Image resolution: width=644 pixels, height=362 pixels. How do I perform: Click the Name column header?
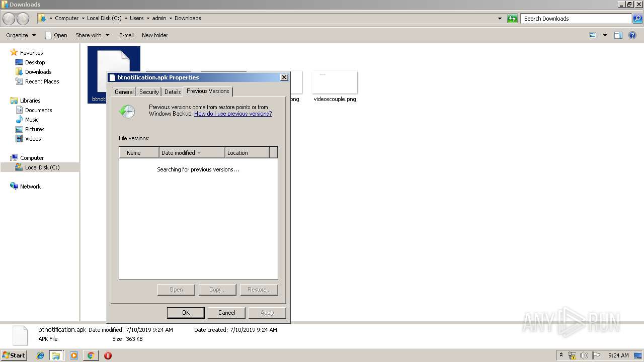[139, 153]
